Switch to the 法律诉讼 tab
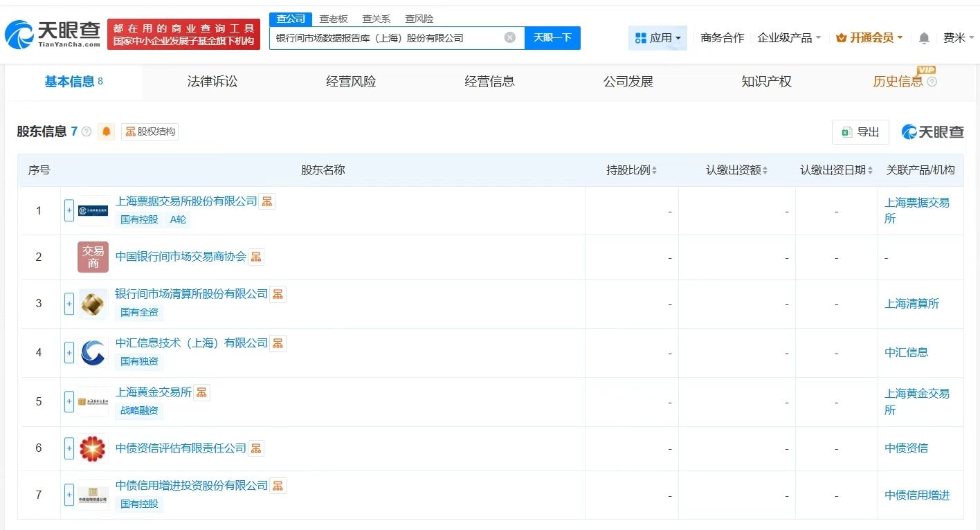980x530 pixels. pyautogui.click(x=212, y=82)
